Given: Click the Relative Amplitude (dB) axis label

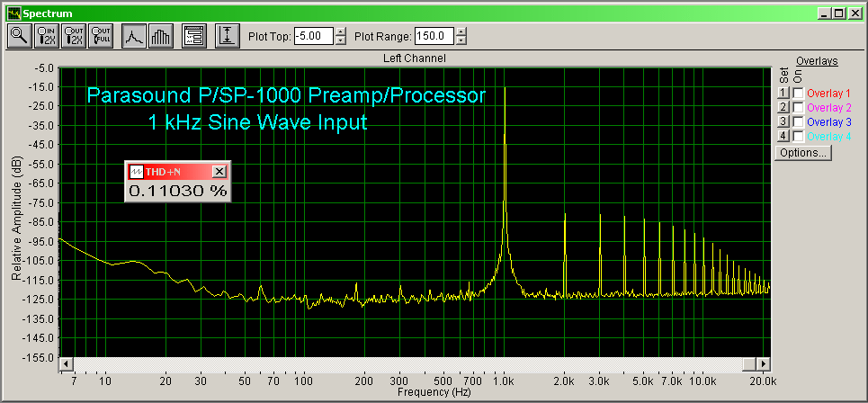Looking at the screenshot, I should [16, 218].
